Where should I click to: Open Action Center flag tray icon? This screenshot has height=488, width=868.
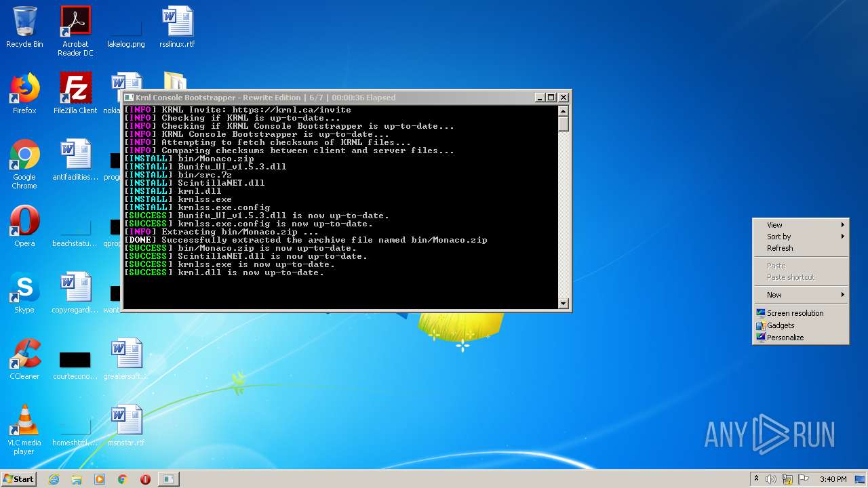click(x=804, y=479)
